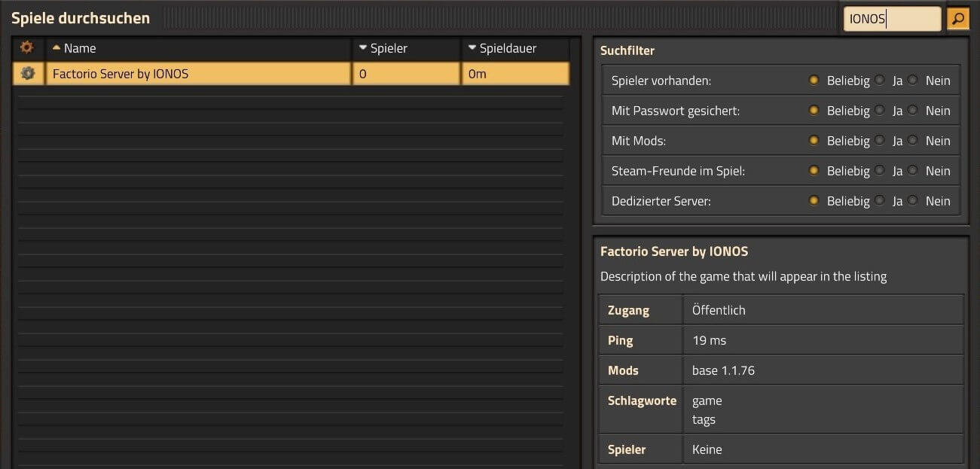This screenshot has height=469, width=980.
Task: Select Nein for Steam-Freunde im Spiel
Action: [x=913, y=171]
